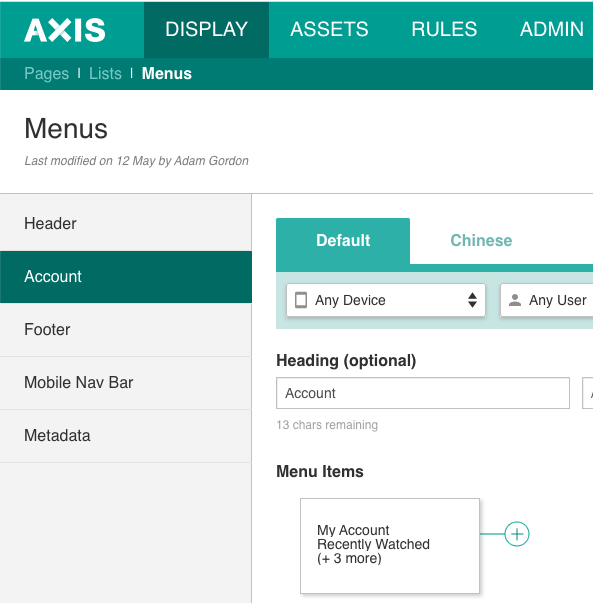Open the DISPLAY top navigation menu
Screen dimensions: 593x603
tap(207, 29)
